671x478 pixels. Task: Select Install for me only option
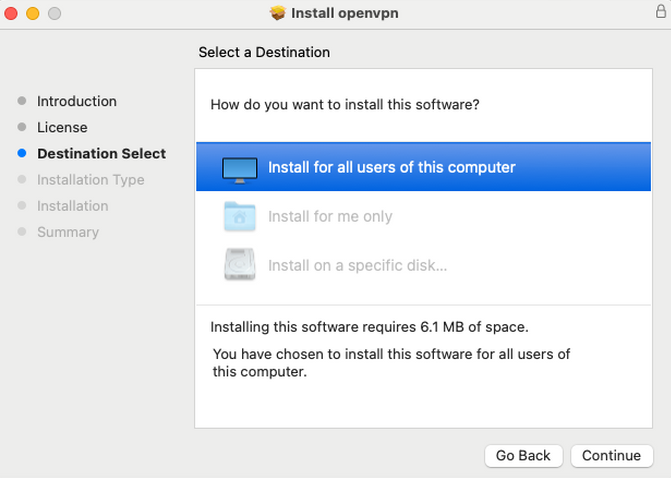[330, 217]
